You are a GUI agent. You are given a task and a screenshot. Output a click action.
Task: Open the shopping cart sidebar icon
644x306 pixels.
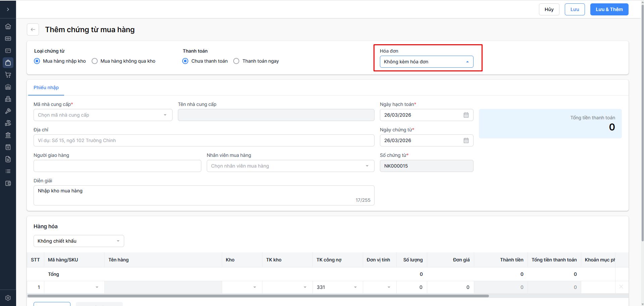coord(8,75)
